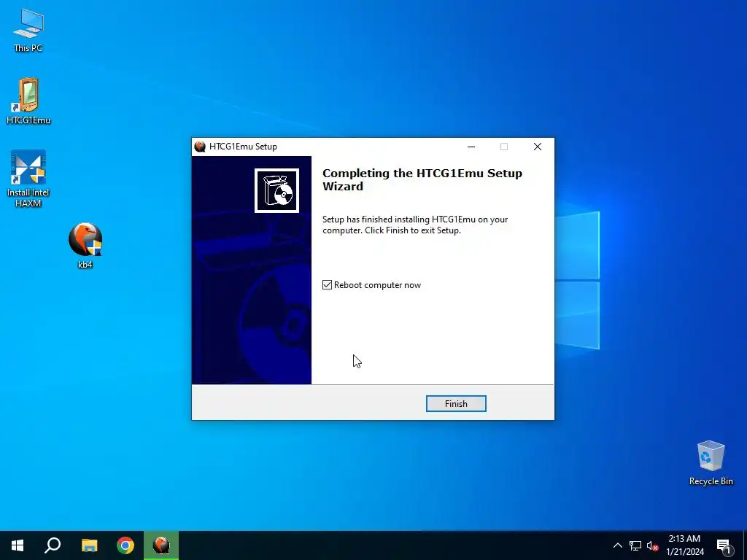Viewport: 747px width, 560px height.
Task: Show hidden system tray icons
Action: 617,545
